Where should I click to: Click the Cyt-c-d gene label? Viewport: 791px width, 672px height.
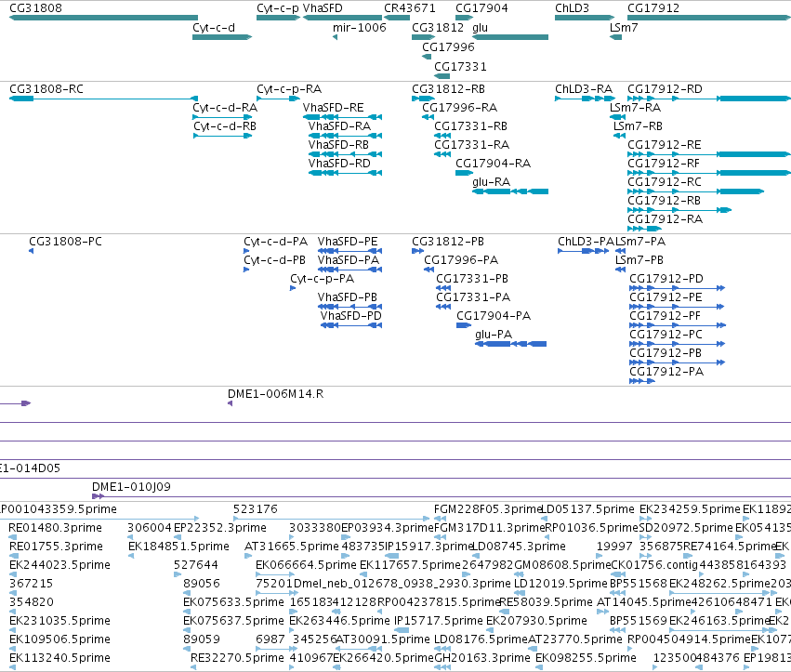pyautogui.click(x=214, y=28)
